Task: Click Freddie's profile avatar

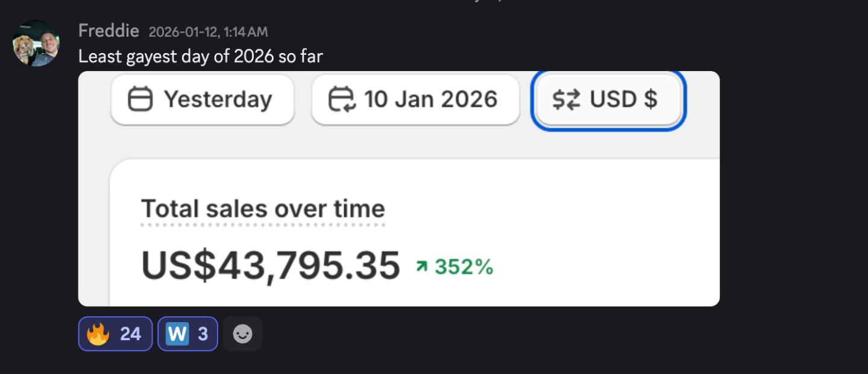Action: pos(36,43)
